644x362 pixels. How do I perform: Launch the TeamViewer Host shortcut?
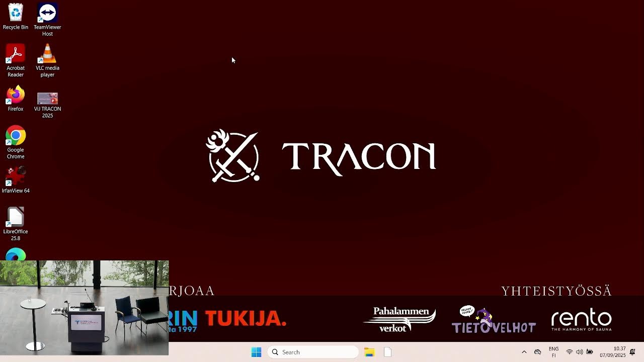pyautogui.click(x=47, y=20)
